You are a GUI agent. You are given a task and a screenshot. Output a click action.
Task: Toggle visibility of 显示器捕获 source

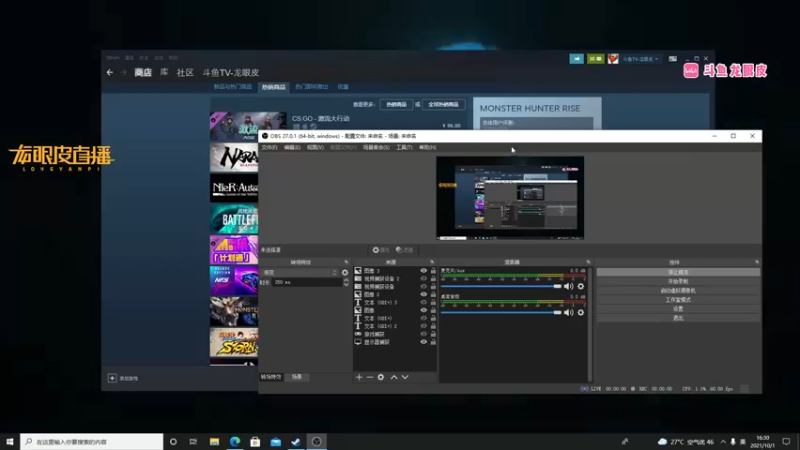click(x=423, y=342)
